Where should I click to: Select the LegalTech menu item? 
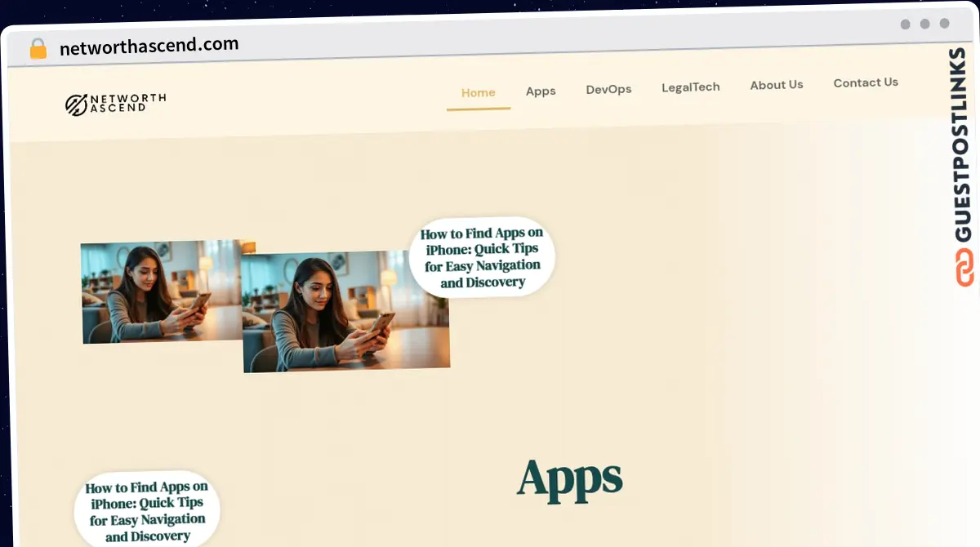pos(691,87)
